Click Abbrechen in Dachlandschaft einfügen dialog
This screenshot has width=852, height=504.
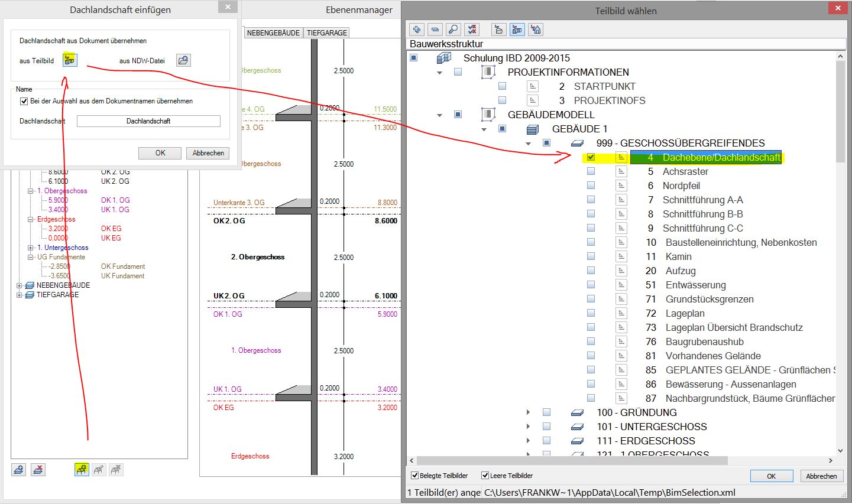[x=208, y=153]
